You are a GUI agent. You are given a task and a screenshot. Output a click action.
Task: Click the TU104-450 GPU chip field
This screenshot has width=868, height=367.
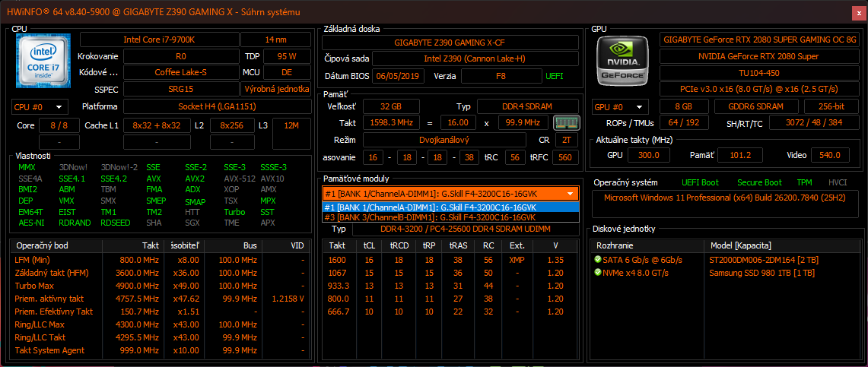(759, 73)
